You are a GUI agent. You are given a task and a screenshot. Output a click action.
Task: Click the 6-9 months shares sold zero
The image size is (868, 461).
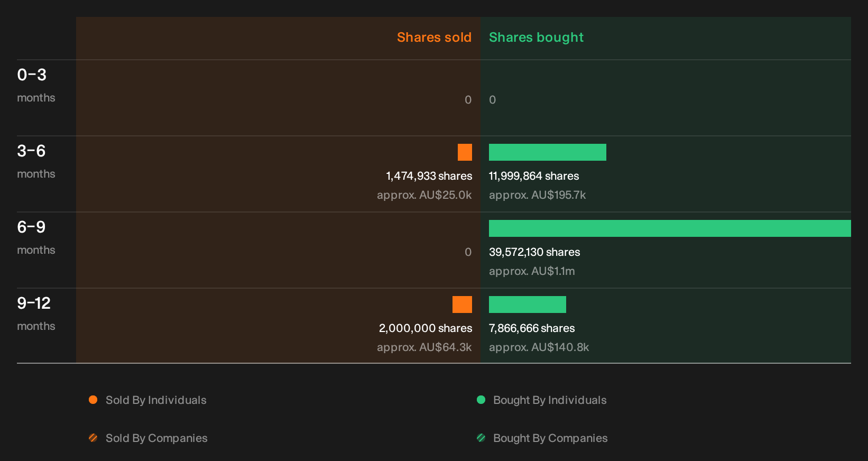point(468,252)
